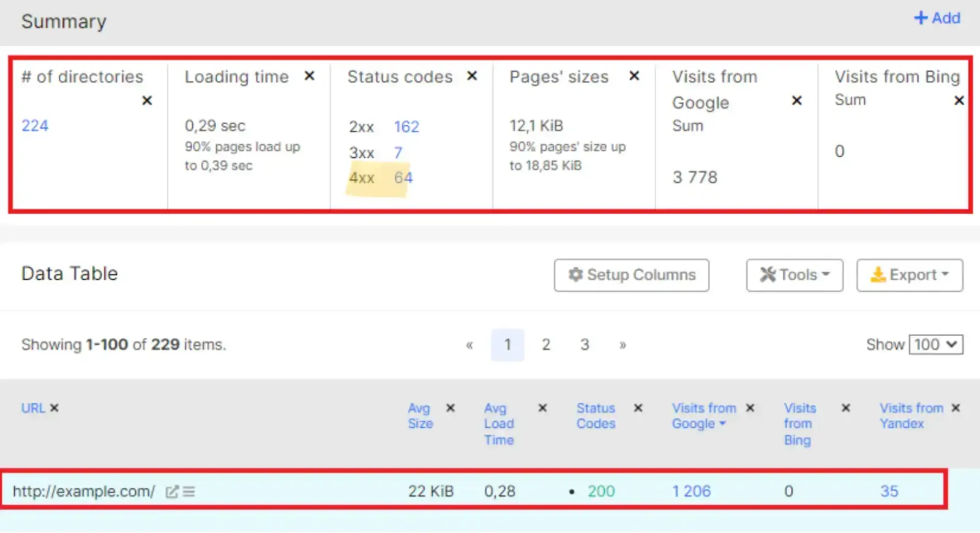The image size is (980, 533).
Task: Open the gear icon on Setup Columns
Action: click(x=574, y=275)
